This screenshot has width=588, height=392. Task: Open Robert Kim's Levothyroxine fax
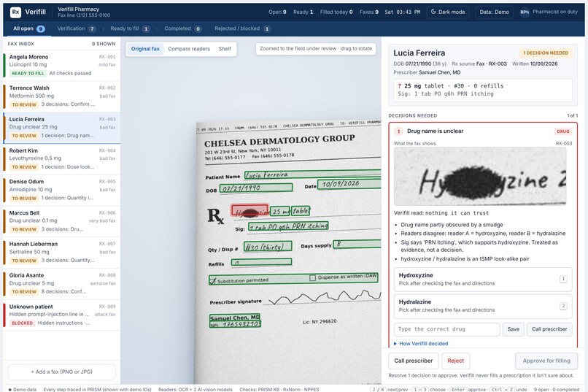62,159
